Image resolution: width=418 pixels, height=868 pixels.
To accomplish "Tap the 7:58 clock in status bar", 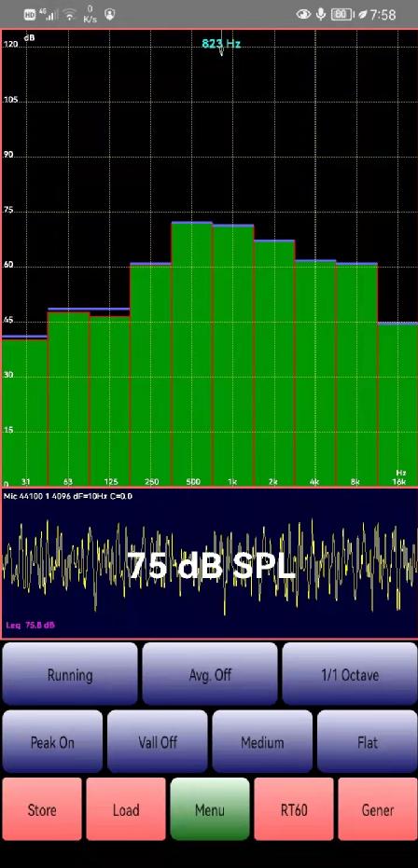I will coord(383,14).
